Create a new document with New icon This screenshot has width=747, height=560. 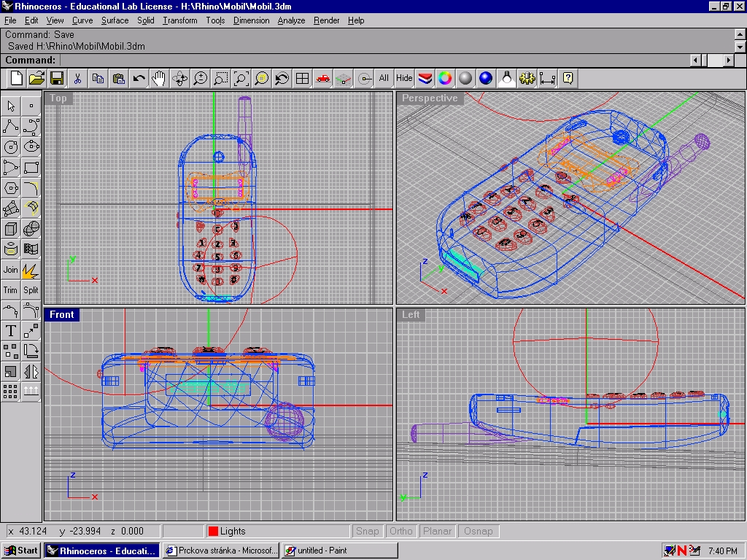point(16,79)
